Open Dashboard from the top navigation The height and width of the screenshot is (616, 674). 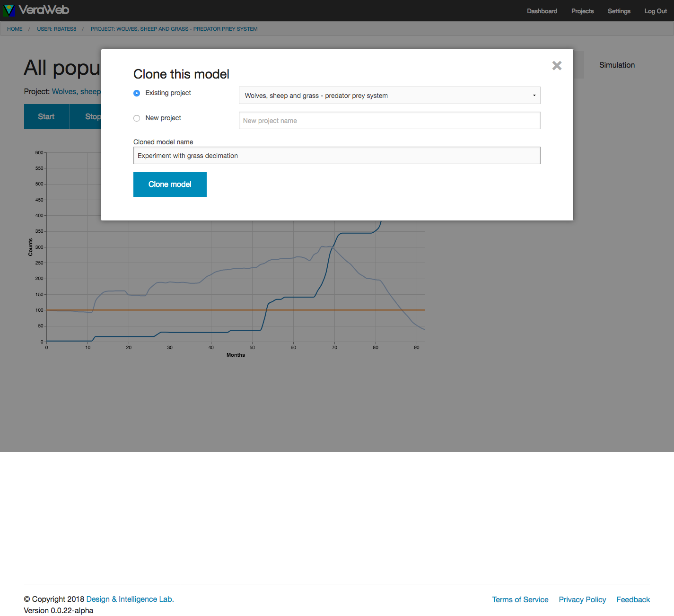pyautogui.click(x=542, y=11)
